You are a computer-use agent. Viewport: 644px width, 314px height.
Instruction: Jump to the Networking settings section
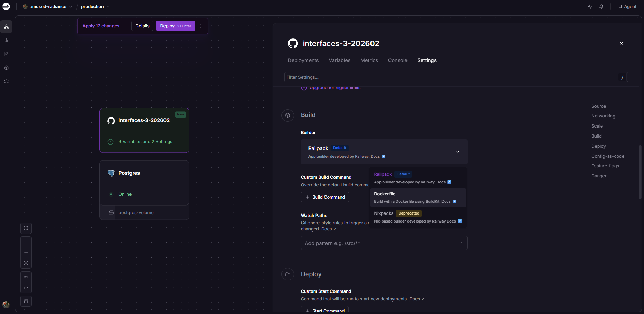(603, 116)
